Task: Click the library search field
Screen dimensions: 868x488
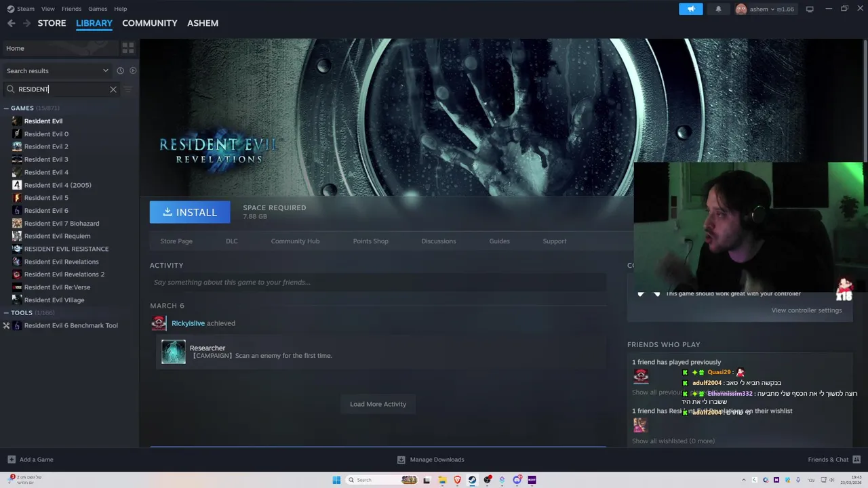Action: pos(61,89)
